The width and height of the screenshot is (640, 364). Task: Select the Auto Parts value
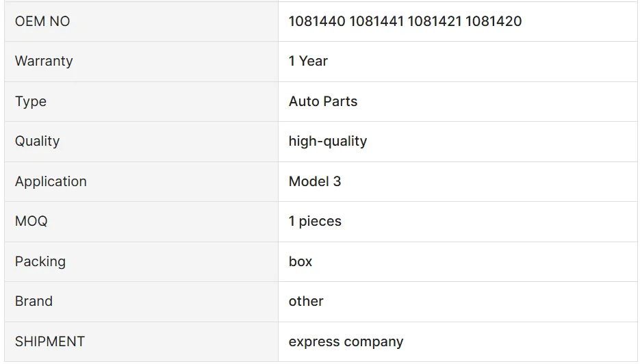pyautogui.click(x=323, y=101)
